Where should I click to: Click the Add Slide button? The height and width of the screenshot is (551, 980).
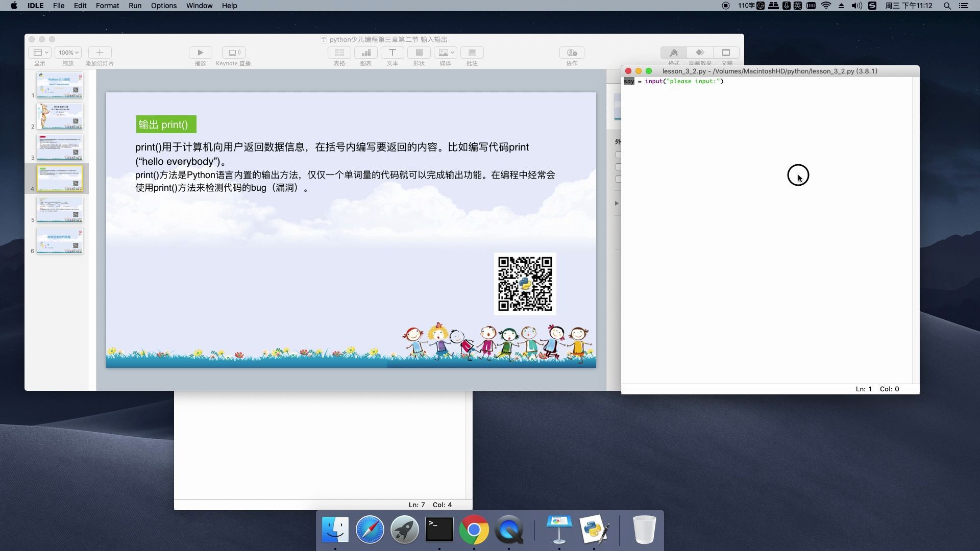[100, 53]
